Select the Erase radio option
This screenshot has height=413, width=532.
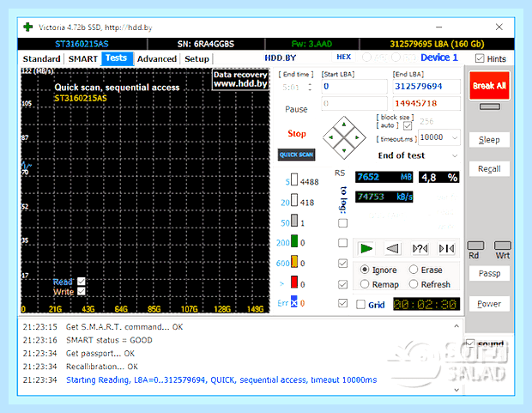[414, 270]
